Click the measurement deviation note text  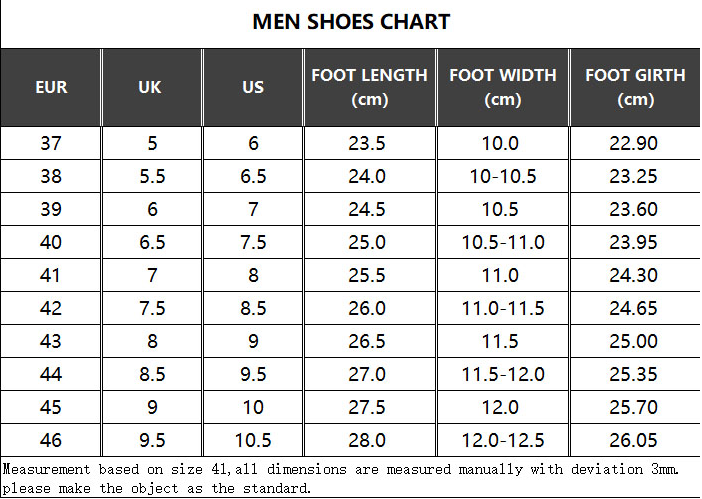[342, 468]
